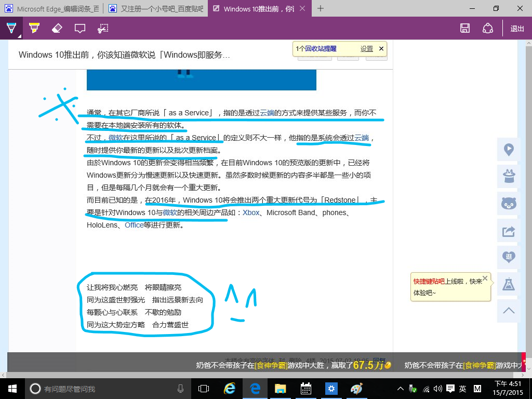
Task: Open Settings app from taskbar
Action: (331, 389)
